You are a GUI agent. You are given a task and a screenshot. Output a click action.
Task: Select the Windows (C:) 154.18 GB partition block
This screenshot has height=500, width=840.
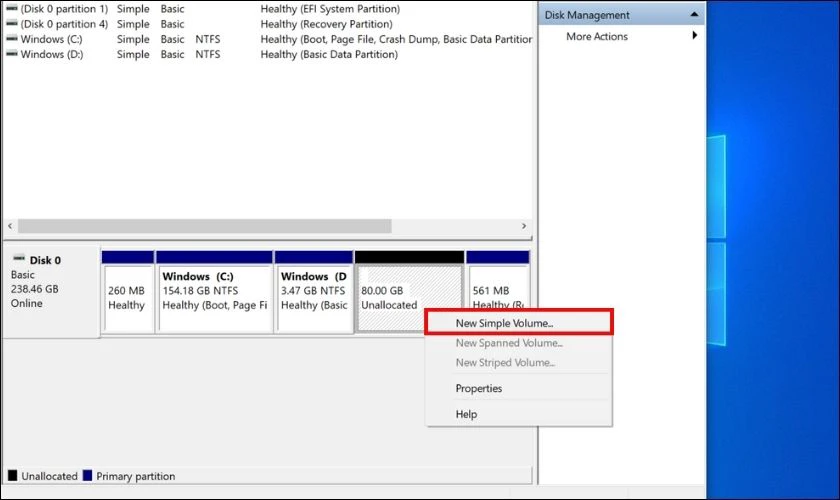(214, 297)
